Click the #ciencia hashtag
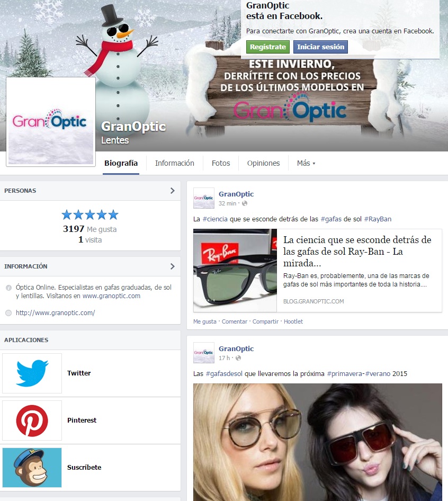The height and width of the screenshot is (501, 448). point(215,219)
